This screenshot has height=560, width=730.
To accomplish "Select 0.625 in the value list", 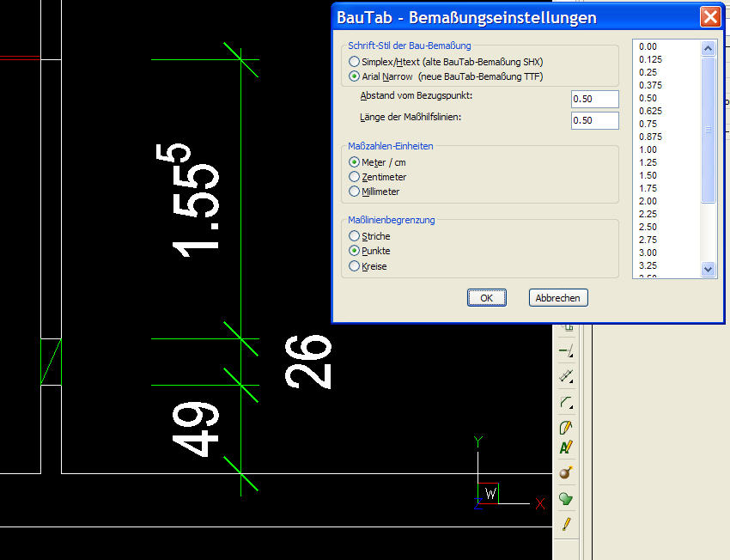I will (650, 111).
